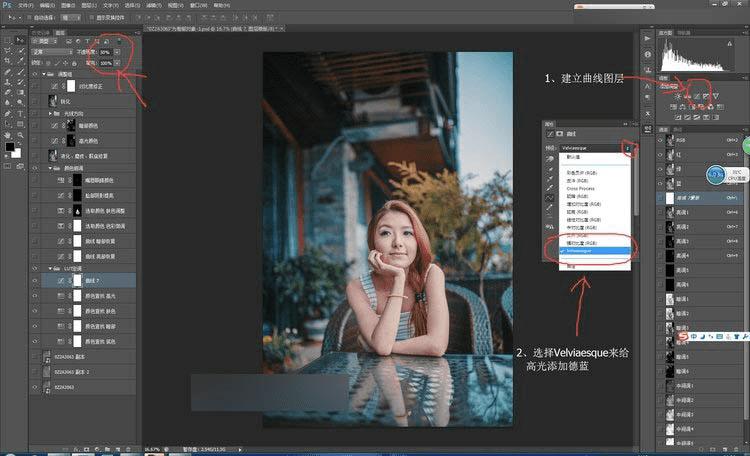Click the Invert adjustment icon
750x456 pixels.
678,117
